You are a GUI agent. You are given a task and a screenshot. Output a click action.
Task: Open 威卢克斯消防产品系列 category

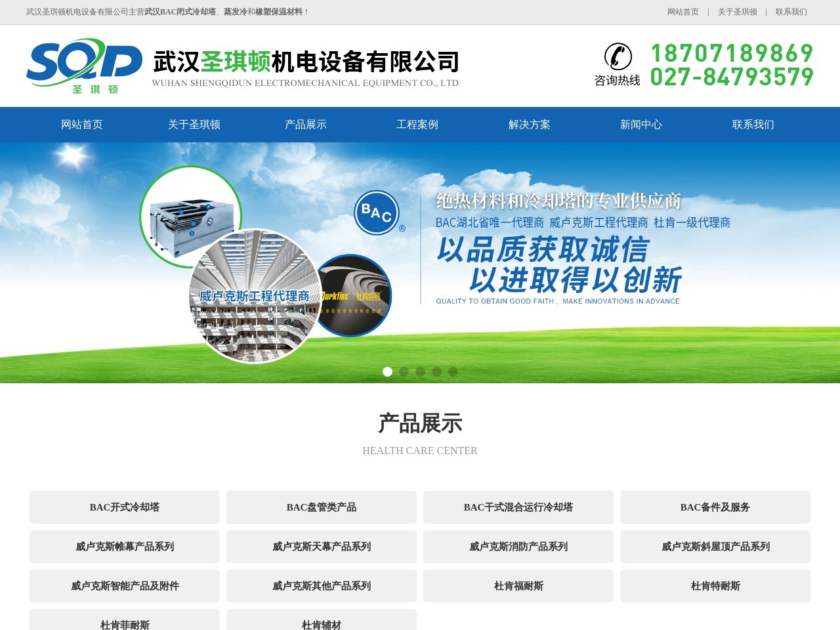[x=518, y=547]
